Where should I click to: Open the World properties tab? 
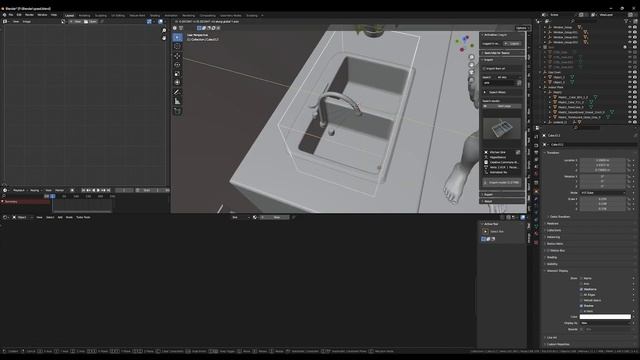pyautogui.click(x=536, y=174)
